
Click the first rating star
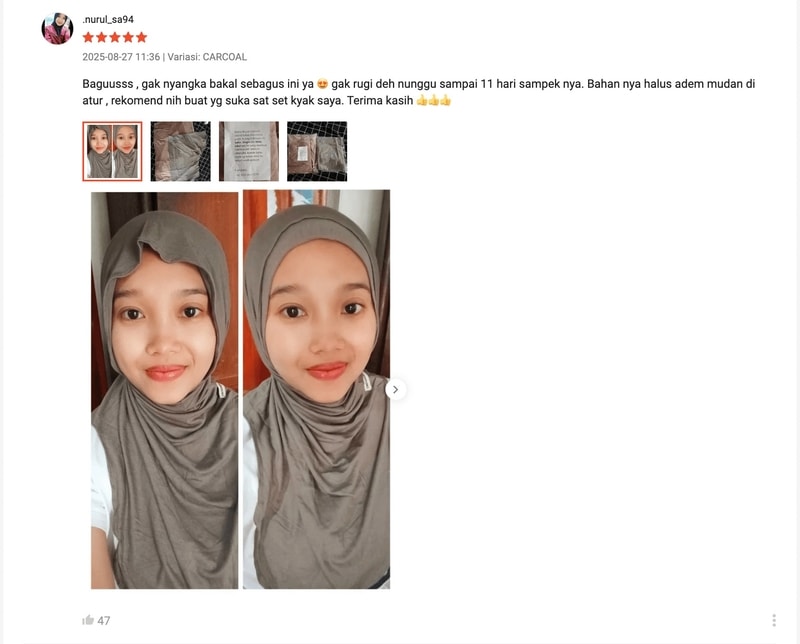(88, 37)
